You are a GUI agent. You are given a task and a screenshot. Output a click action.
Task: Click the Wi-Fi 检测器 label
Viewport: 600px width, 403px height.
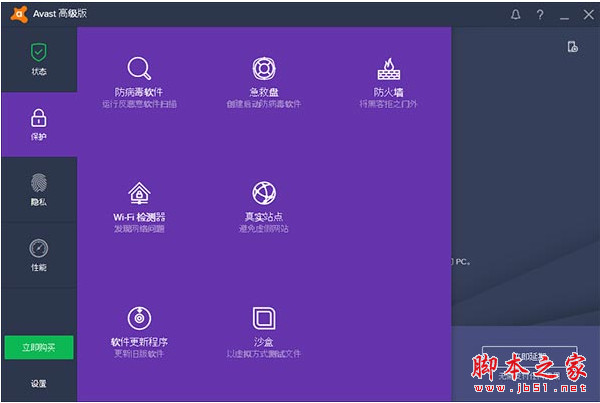(x=139, y=217)
